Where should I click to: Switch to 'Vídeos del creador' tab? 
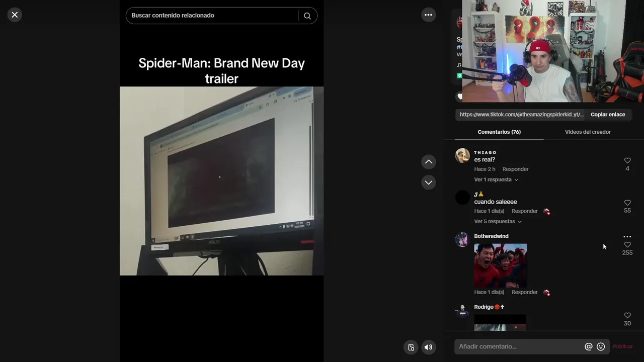point(588,132)
